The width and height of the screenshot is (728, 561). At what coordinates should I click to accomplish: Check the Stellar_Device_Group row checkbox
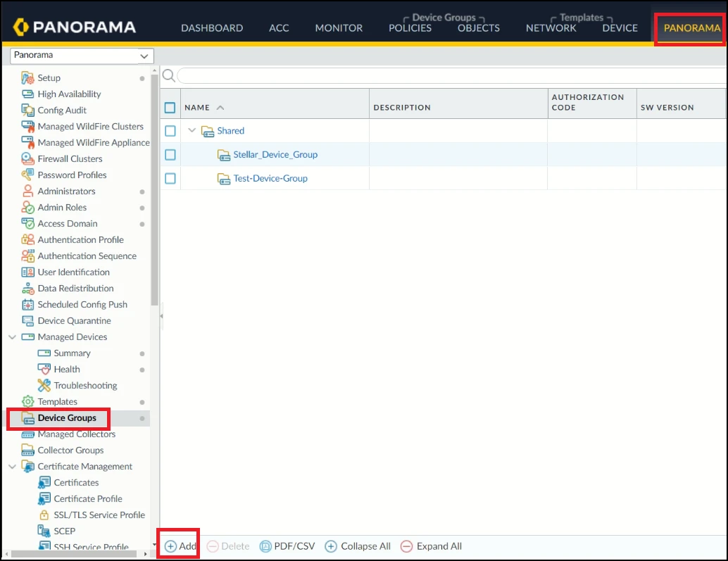click(170, 155)
